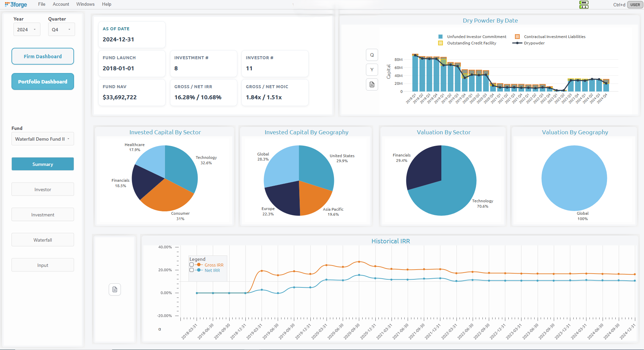This screenshot has height=350, width=644.
Task: Click the USER mode toggle badge
Action: 635,5
